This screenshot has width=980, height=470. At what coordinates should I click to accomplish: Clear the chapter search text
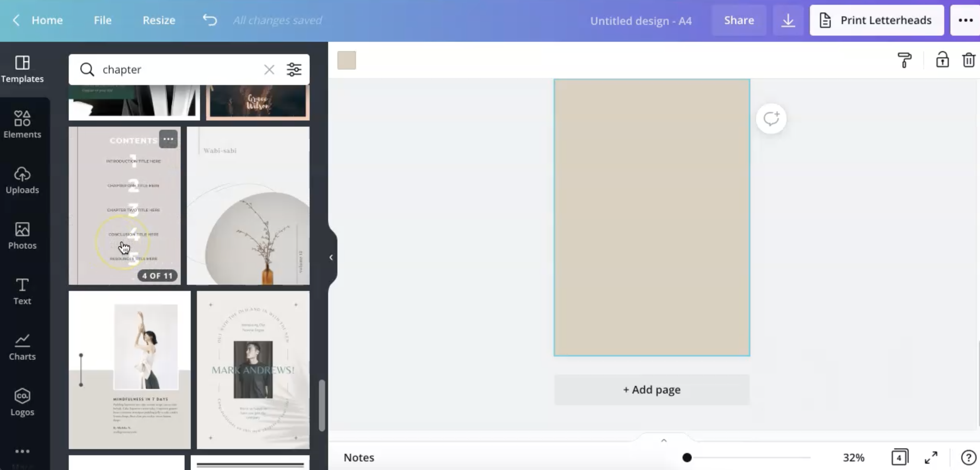[269, 69]
